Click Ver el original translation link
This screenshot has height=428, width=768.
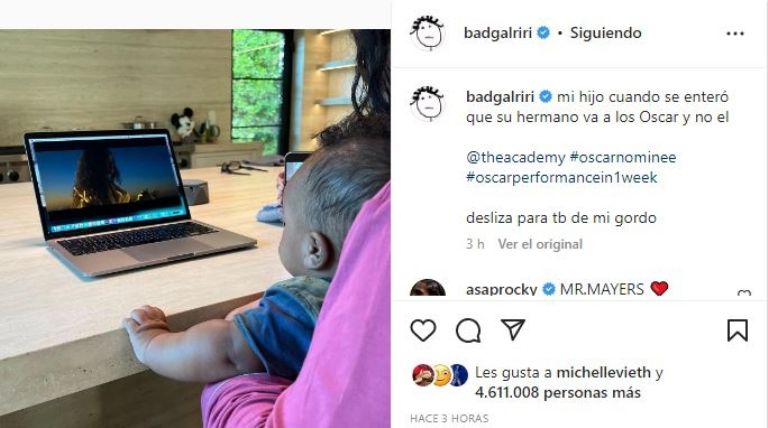point(540,244)
